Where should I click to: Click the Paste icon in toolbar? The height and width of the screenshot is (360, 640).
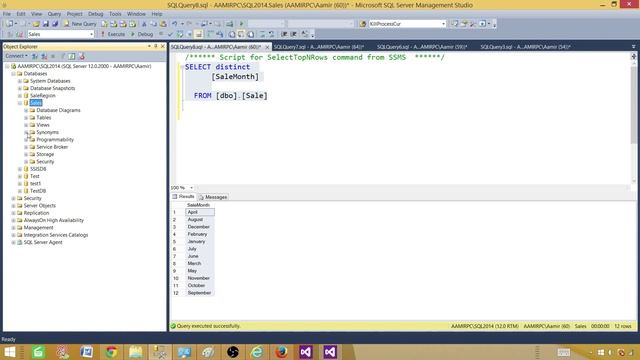[163, 24]
